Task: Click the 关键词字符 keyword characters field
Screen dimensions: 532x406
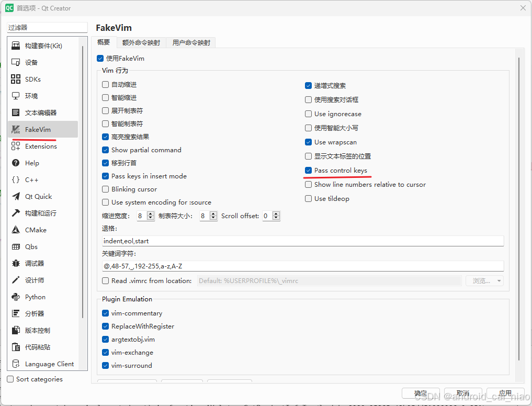Action: [303, 266]
